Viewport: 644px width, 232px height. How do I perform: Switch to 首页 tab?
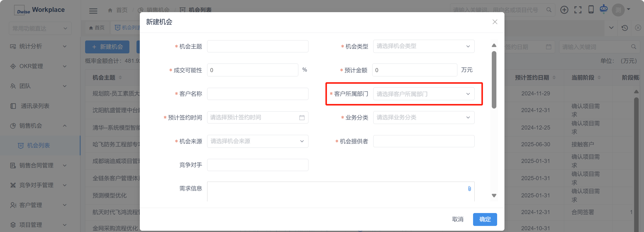[97, 28]
